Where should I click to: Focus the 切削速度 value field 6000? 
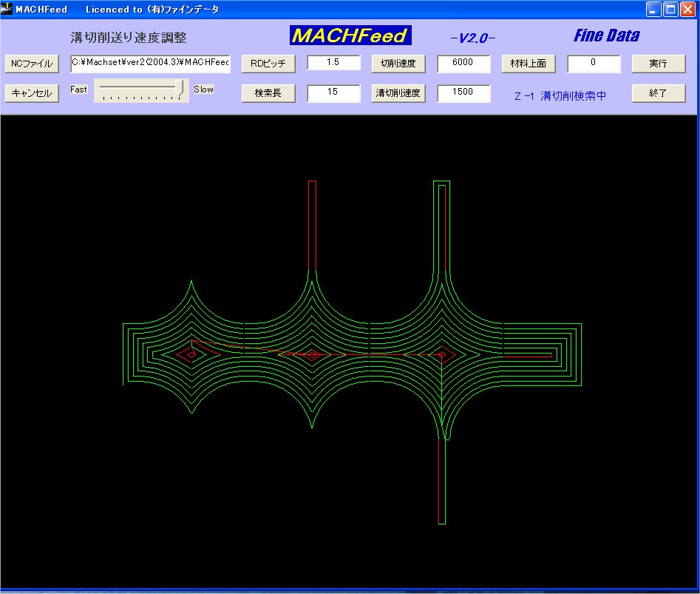tap(463, 64)
